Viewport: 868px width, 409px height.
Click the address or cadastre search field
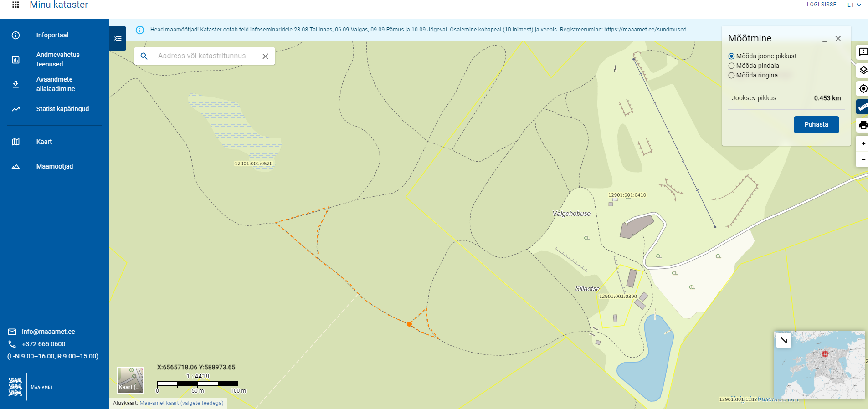pos(202,56)
